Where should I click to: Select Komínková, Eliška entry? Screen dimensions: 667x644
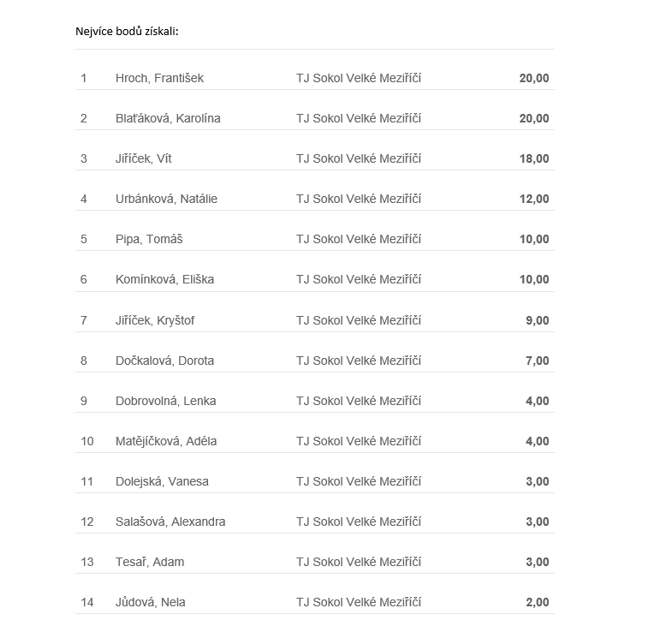point(164,279)
